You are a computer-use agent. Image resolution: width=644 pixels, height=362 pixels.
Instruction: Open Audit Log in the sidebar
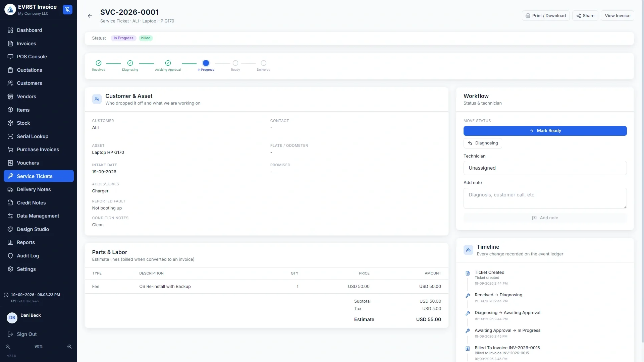39,256
